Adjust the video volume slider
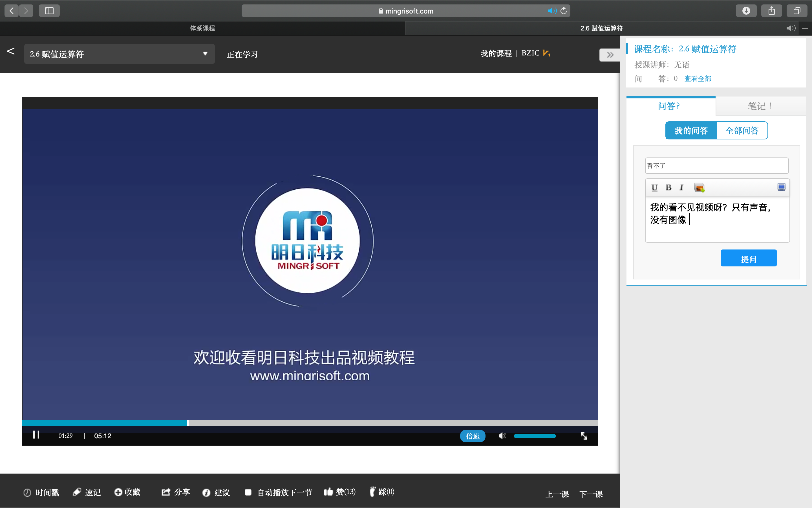 point(535,436)
